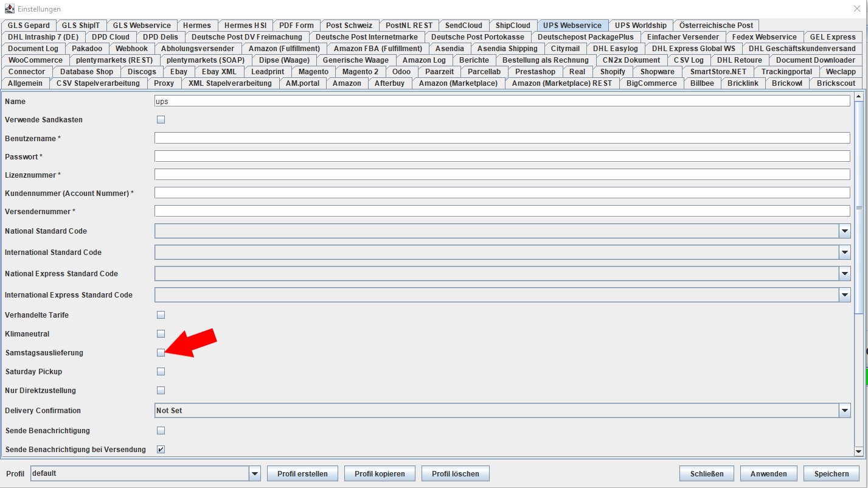Viewport: 868px width, 488px height.
Task: Click the Profil löschen button
Action: pyautogui.click(x=456, y=473)
